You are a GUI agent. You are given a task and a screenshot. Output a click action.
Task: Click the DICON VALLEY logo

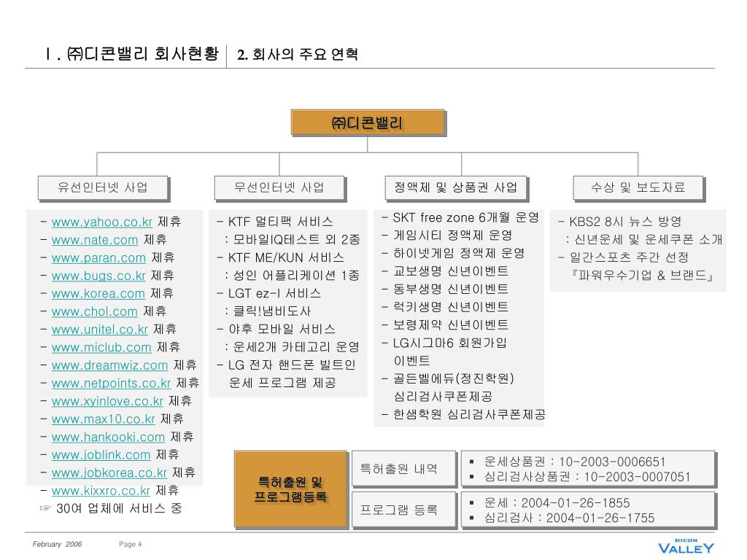pos(686,546)
